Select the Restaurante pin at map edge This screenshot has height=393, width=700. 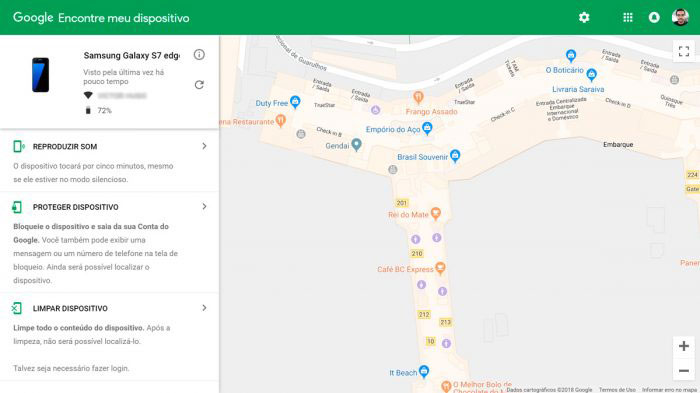pyautogui.click(x=280, y=120)
